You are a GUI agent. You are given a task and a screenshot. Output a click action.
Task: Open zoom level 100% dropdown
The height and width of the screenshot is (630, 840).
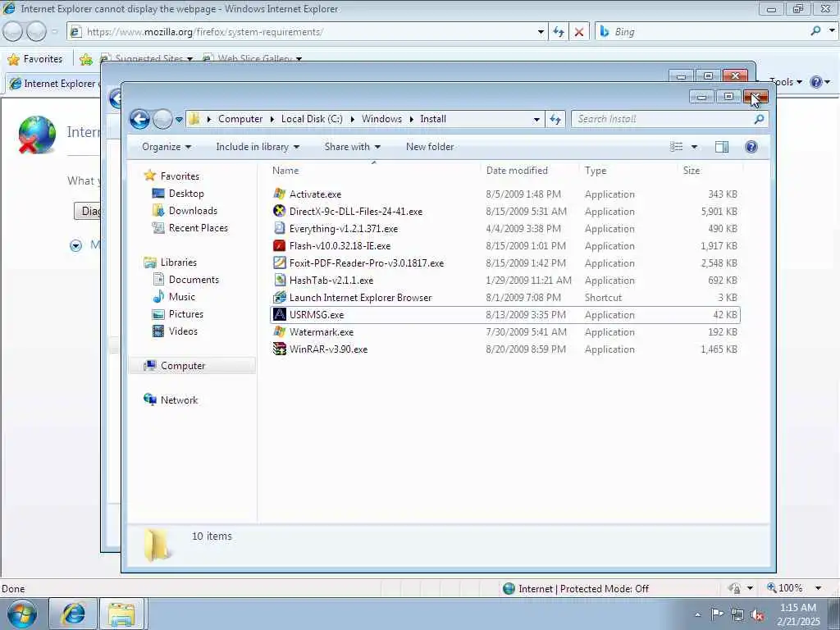click(818, 588)
